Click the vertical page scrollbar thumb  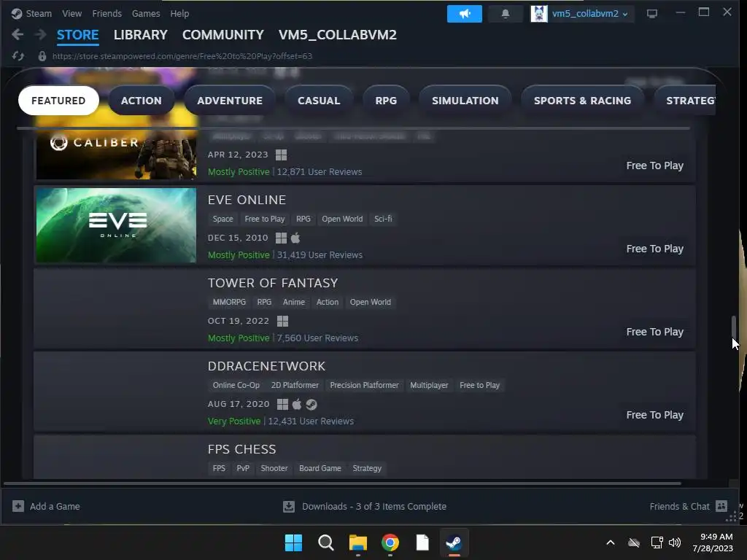[734, 327]
